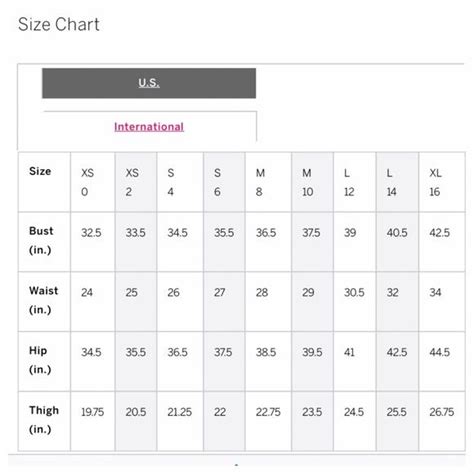This screenshot has width=474, height=474.
Task: Click the Waist (in.) row label
Action: [44, 300]
